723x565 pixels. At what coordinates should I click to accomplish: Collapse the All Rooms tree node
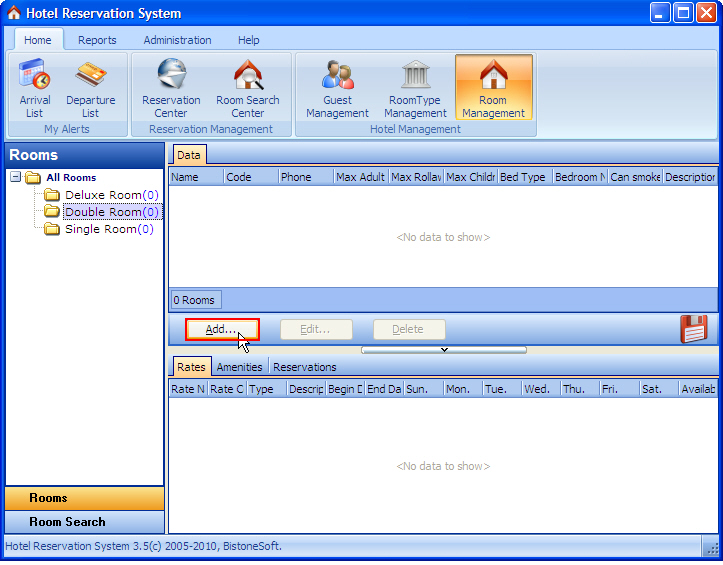click(16, 178)
